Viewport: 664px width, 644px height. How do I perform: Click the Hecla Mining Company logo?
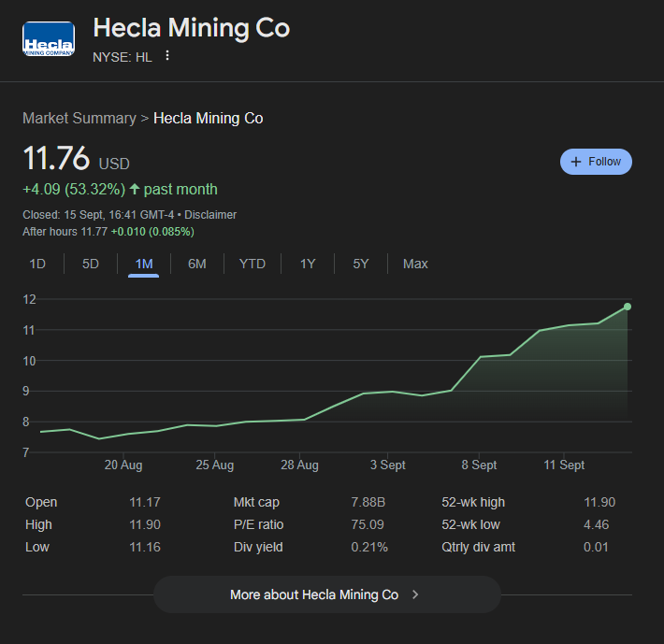(x=49, y=38)
